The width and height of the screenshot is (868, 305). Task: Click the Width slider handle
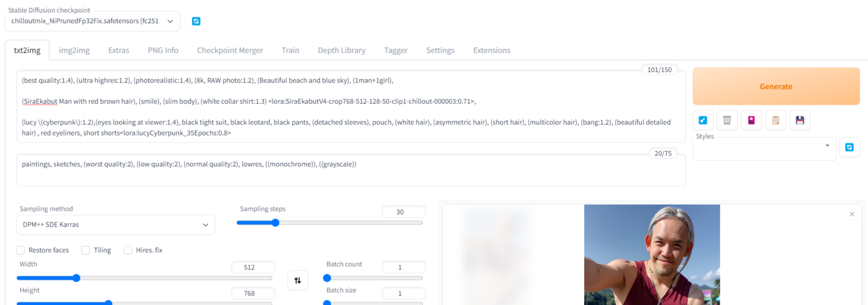coord(76,278)
